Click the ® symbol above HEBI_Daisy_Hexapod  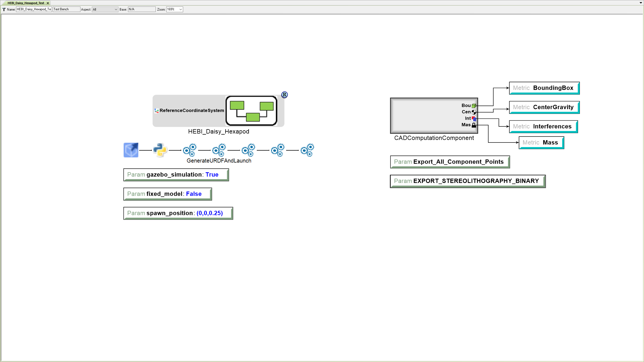coord(284,95)
